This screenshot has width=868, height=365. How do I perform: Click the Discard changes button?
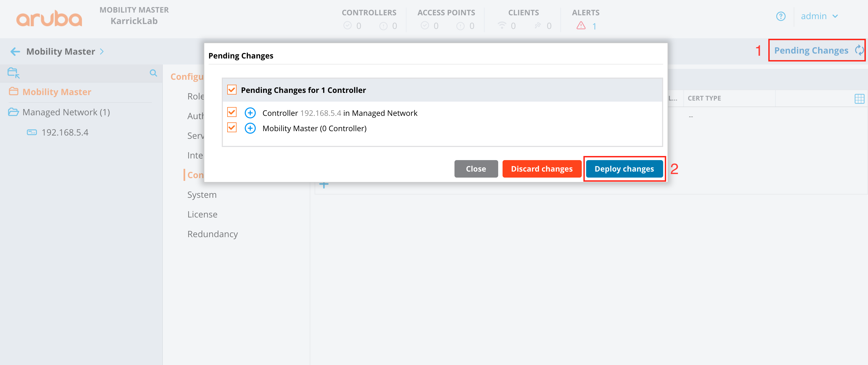pos(542,169)
